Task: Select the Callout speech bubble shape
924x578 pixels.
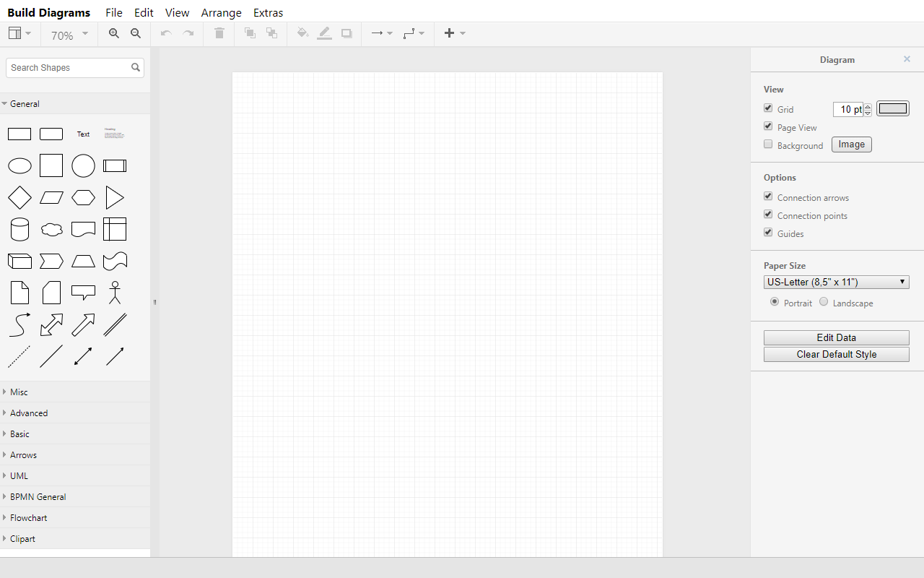Action: coord(83,293)
